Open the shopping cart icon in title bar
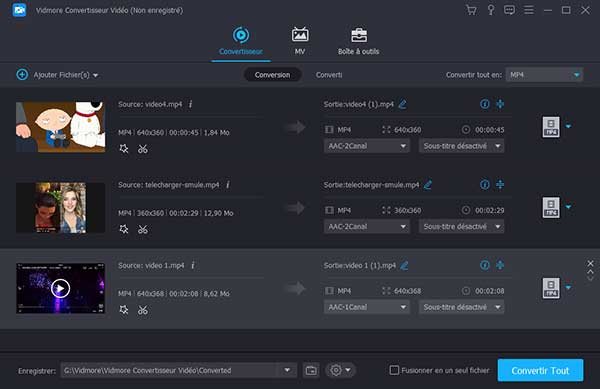Image resolution: width=600 pixels, height=389 pixels. coord(471,10)
